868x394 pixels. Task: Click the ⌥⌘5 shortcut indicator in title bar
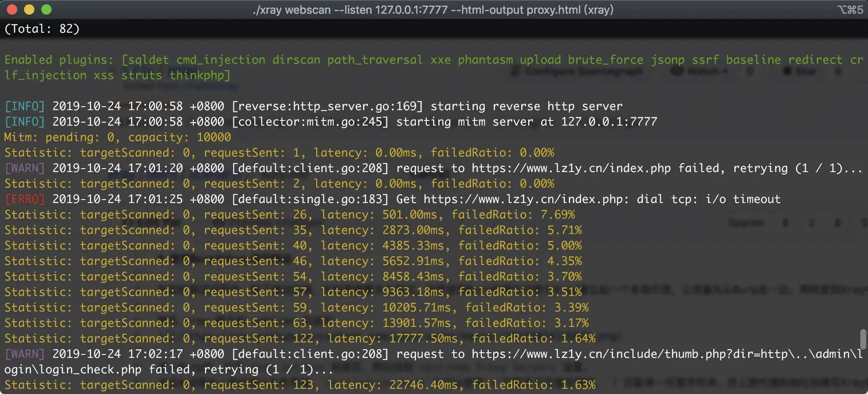(850, 9)
